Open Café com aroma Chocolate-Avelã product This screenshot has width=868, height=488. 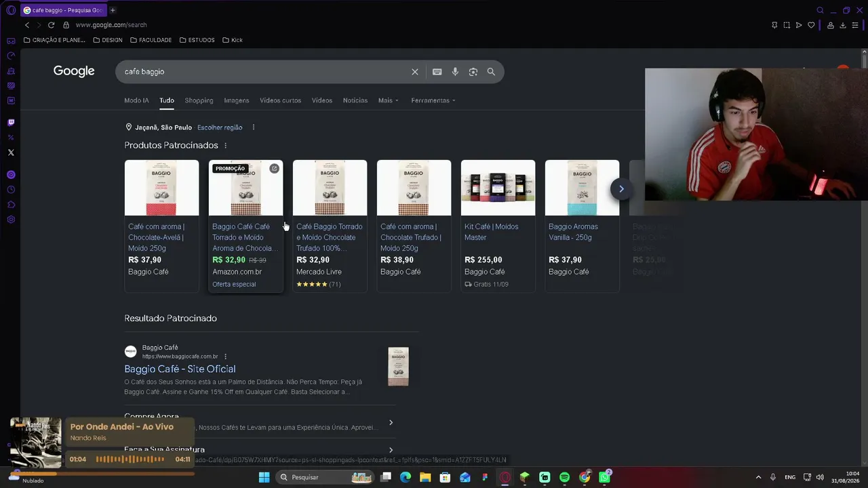point(161,226)
